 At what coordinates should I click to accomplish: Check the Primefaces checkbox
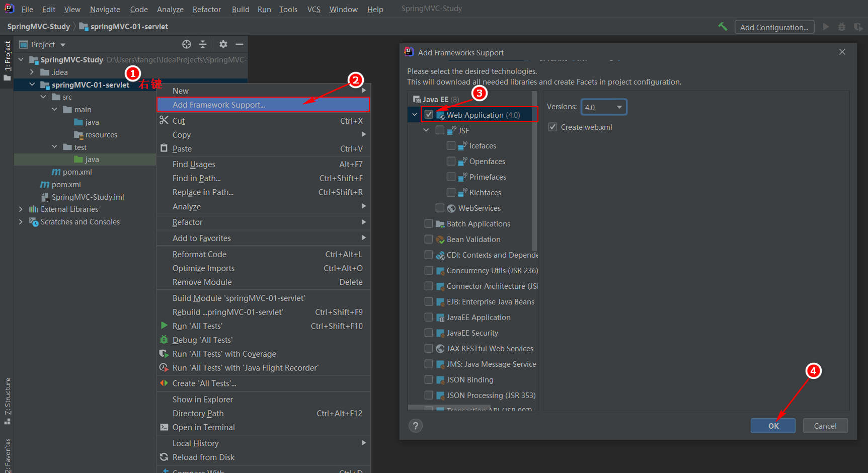pyautogui.click(x=451, y=177)
